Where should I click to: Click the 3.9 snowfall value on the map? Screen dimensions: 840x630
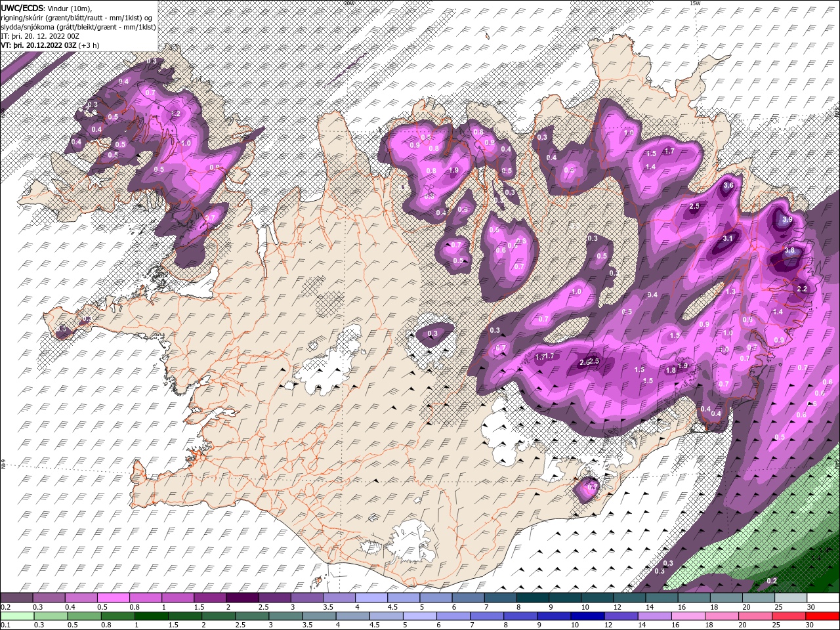(787, 219)
